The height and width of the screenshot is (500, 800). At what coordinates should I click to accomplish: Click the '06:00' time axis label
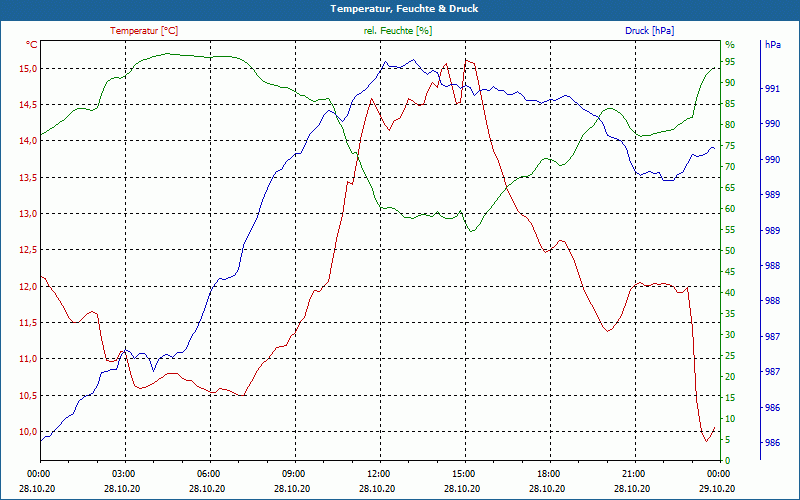208,473
